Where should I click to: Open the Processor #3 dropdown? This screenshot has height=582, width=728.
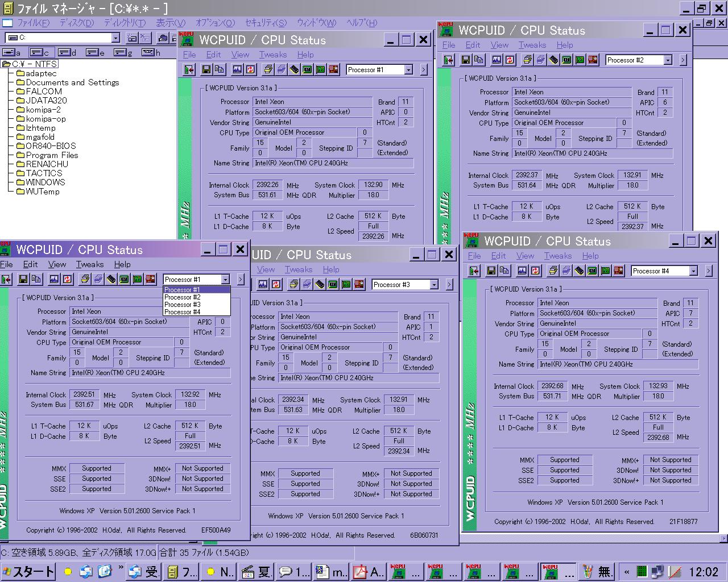[x=434, y=284]
